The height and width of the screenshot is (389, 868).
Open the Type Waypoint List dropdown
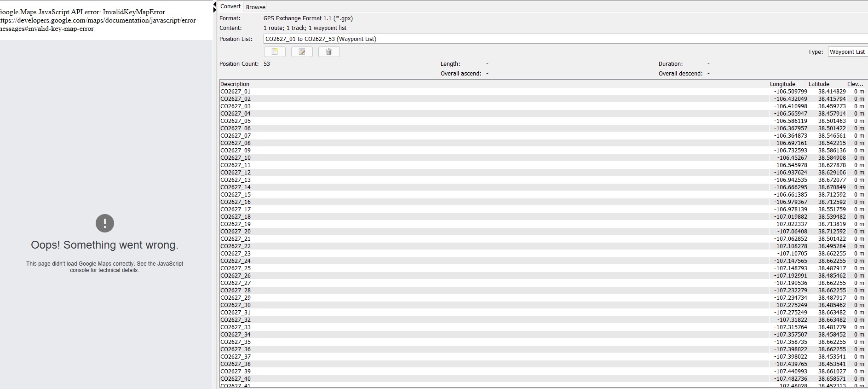pos(847,52)
